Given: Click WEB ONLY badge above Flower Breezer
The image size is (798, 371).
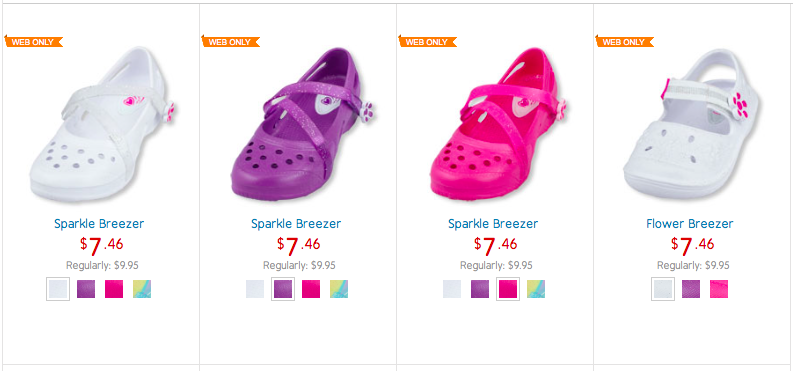Looking at the screenshot, I should click(624, 42).
